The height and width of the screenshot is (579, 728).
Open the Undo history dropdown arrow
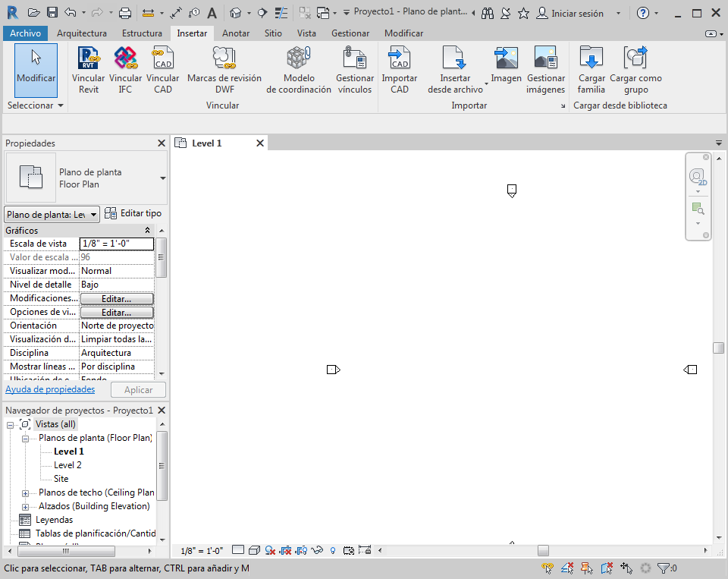pyautogui.click(x=83, y=13)
